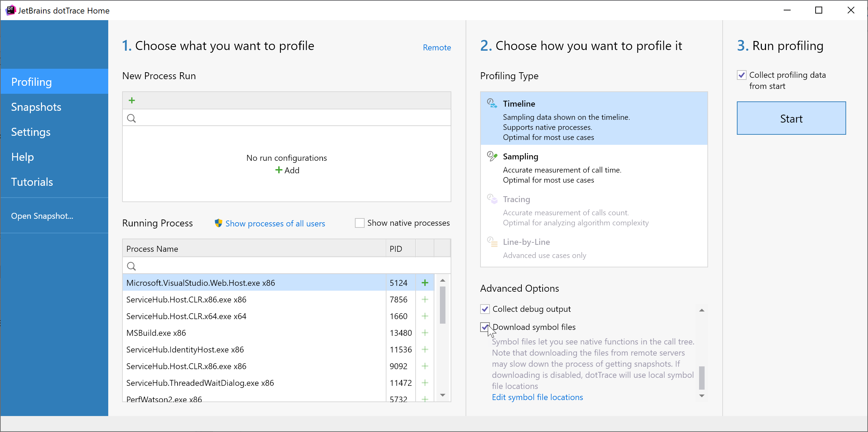Click the plus icon next to PID 5124
The image size is (868, 432).
point(425,283)
